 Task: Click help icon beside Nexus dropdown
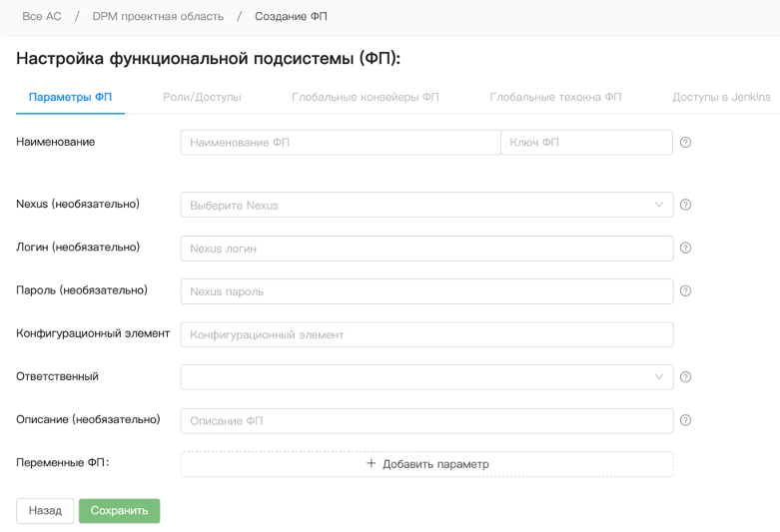point(685,206)
